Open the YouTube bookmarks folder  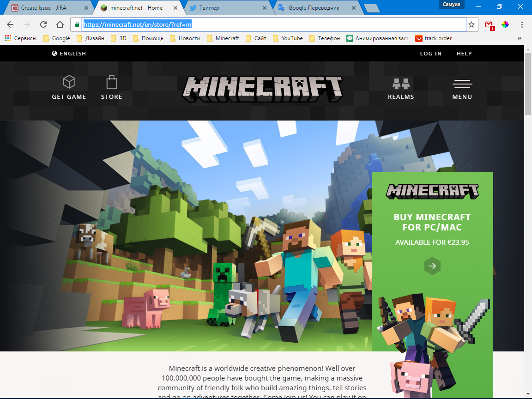click(x=288, y=38)
